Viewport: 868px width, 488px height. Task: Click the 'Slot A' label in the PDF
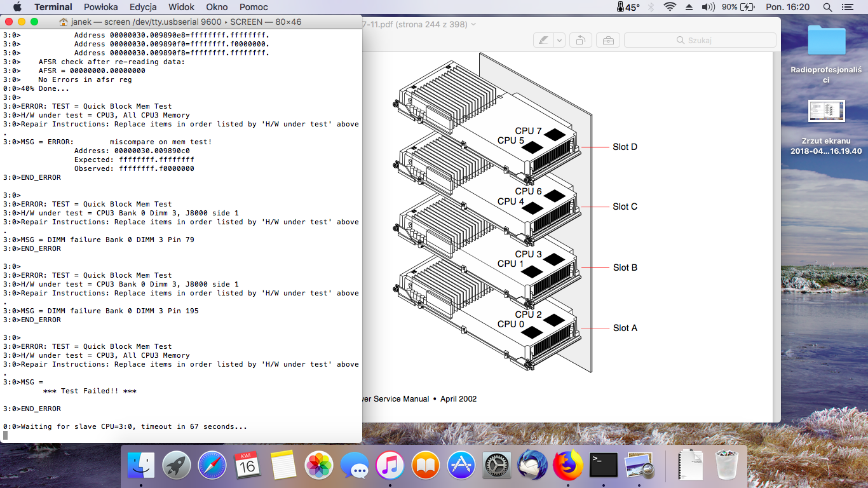(x=625, y=328)
